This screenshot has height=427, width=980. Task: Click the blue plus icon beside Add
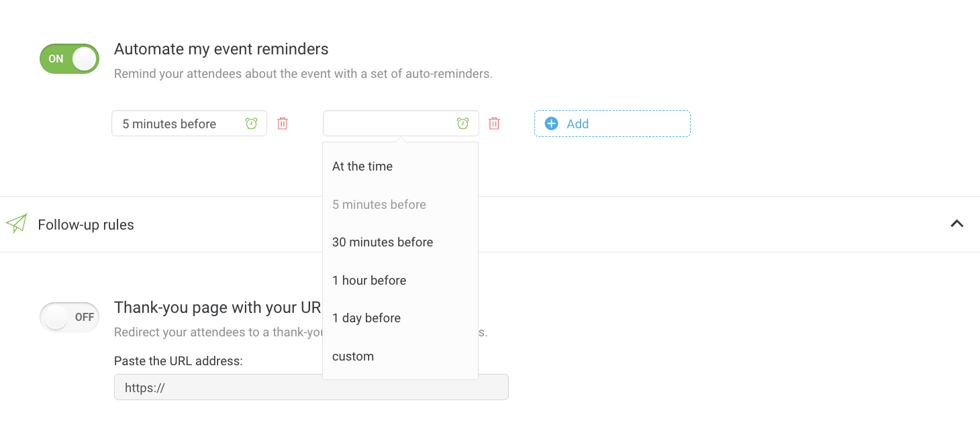(551, 124)
